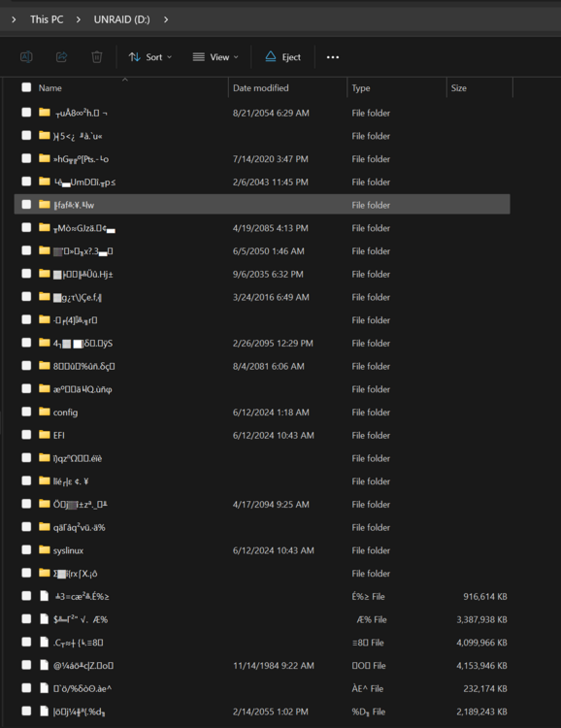
Task: Click the ÀE^ File type cell
Action: pos(367,688)
